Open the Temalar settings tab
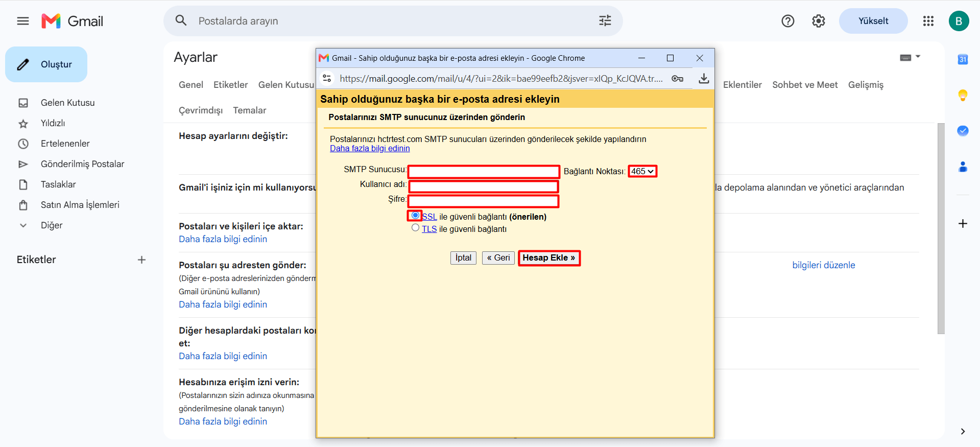 (250, 110)
